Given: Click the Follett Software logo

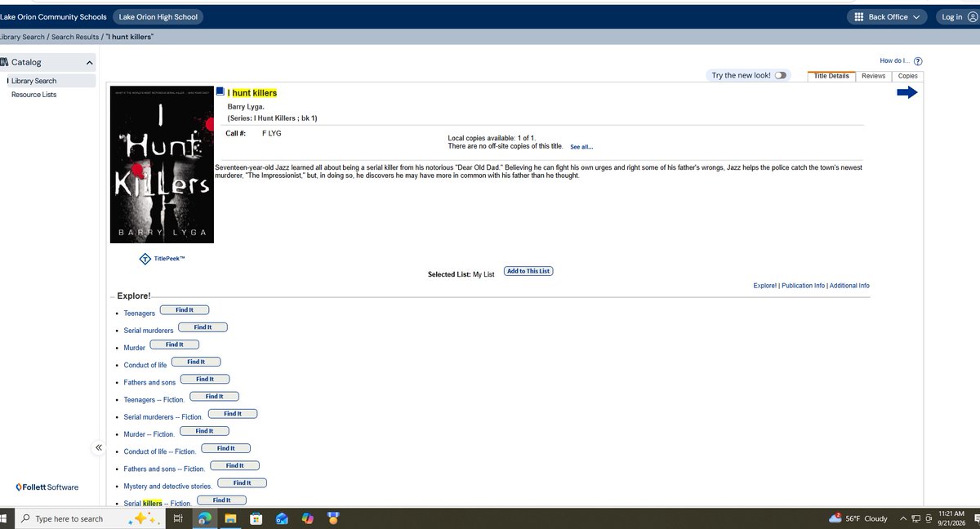Looking at the screenshot, I should 47,487.
